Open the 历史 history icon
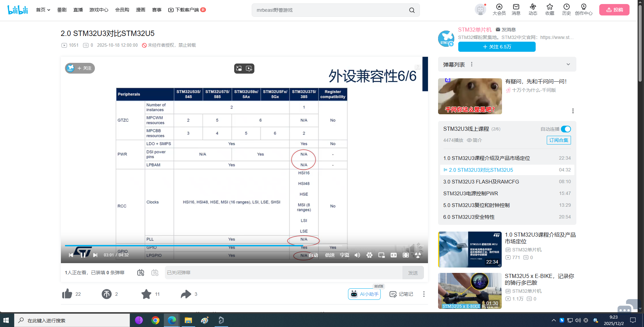The height and width of the screenshot is (327, 644). pyautogui.click(x=567, y=10)
